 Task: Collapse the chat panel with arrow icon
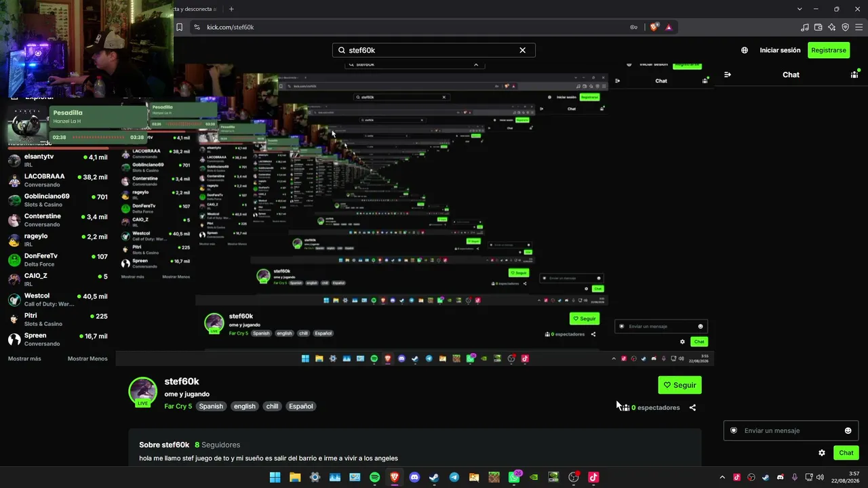(728, 75)
